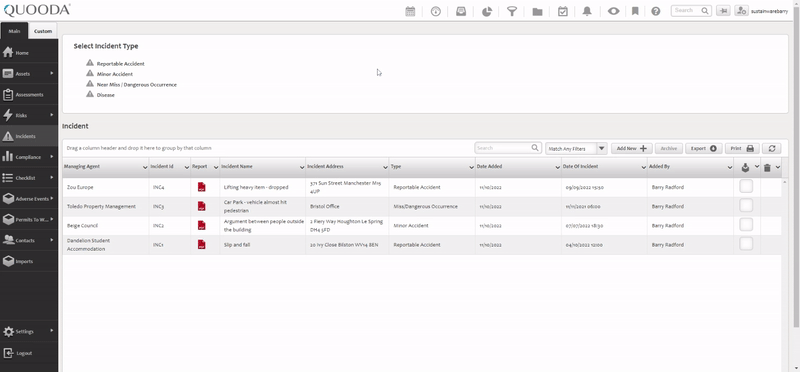The width and height of the screenshot is (800, 372).
Task: Open Assessments in sidebar
Action: tap(29, 94)
